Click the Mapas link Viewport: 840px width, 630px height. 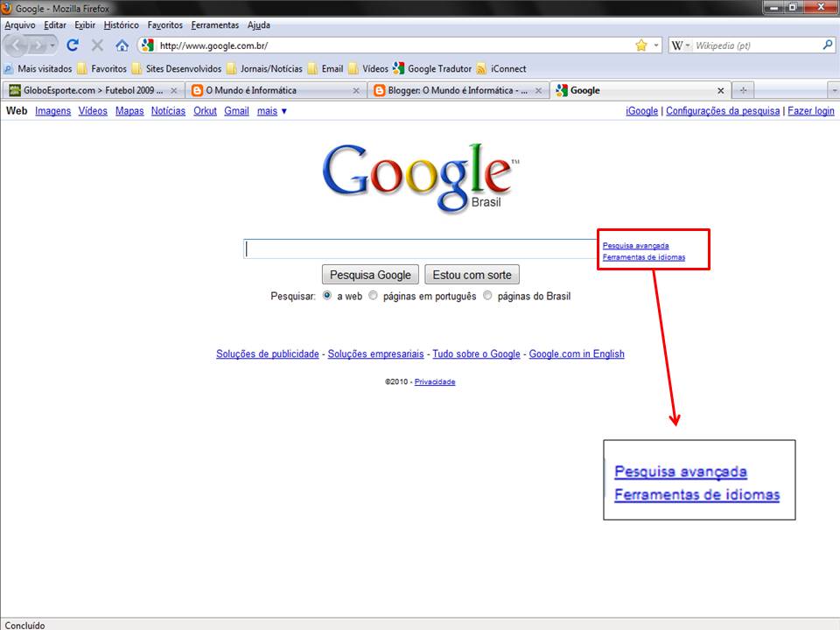[x=129, y=111]
